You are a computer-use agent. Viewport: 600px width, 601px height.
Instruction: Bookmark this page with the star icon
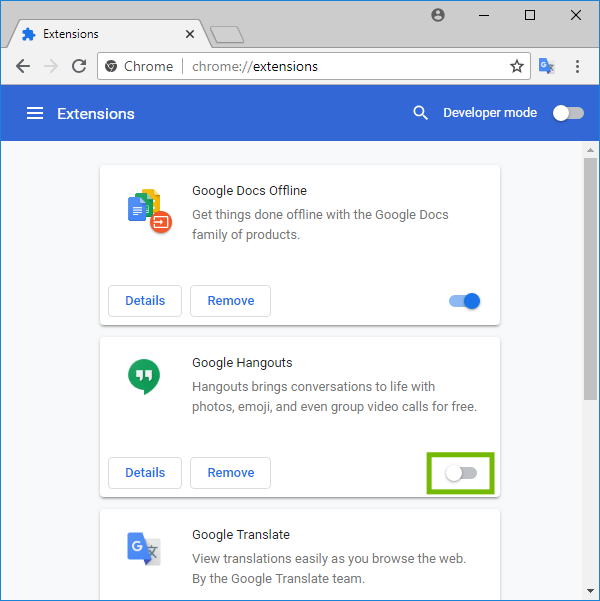pos(516,66)
